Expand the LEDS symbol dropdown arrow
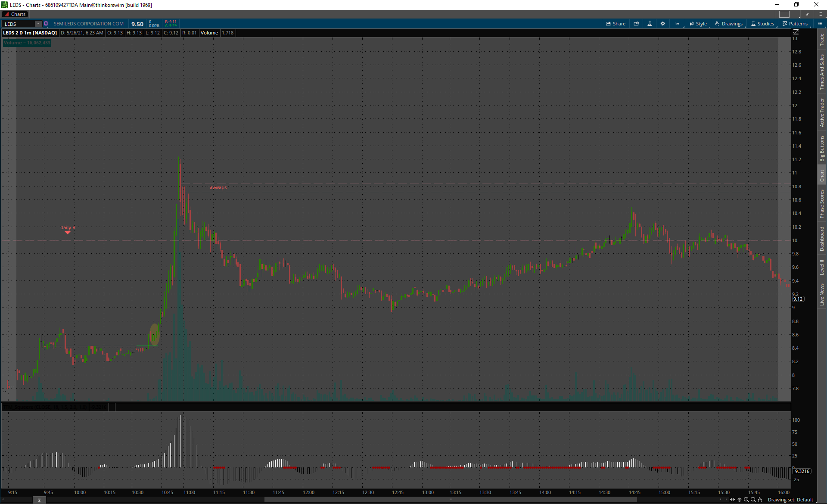The height and width of the screenshot is (504, 827). tap(38, 24)
